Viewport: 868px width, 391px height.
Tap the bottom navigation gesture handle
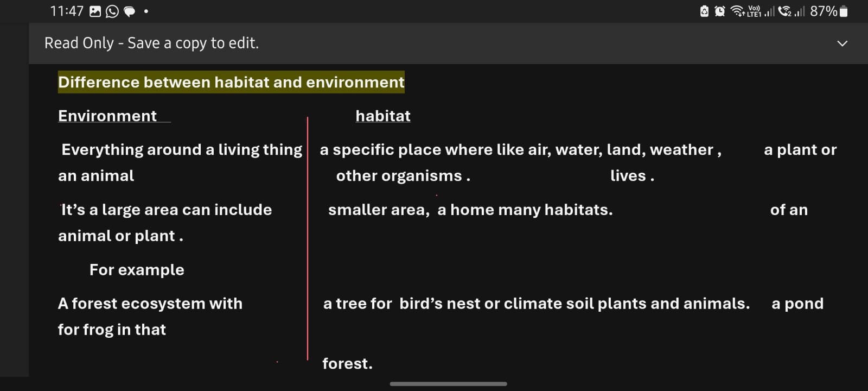point(448,384)
